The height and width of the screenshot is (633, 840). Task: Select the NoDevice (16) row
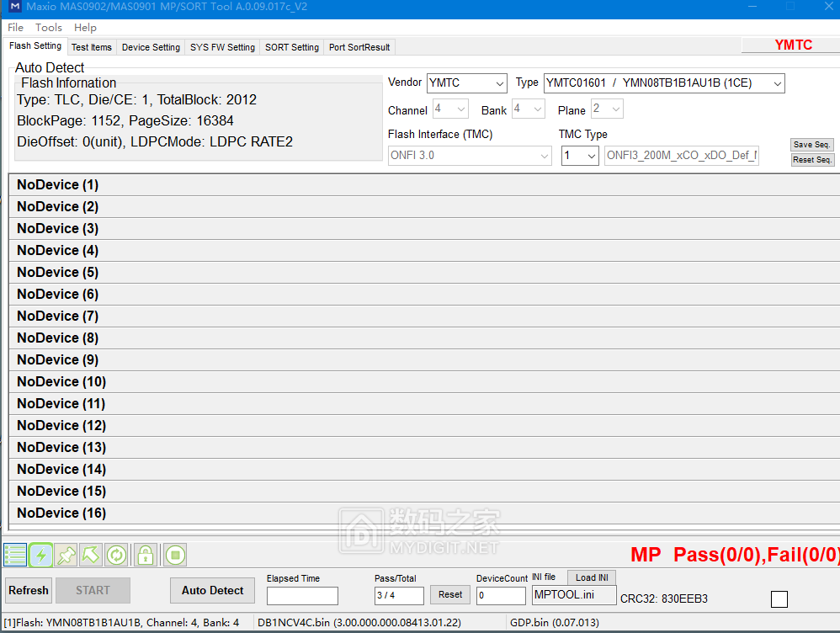(x=424, y=513)
